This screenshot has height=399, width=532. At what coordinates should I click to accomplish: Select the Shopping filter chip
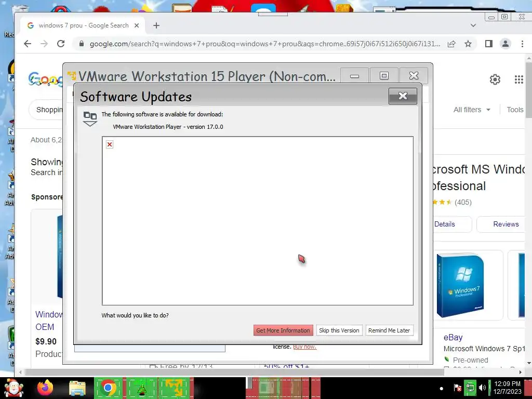[46, 110]
